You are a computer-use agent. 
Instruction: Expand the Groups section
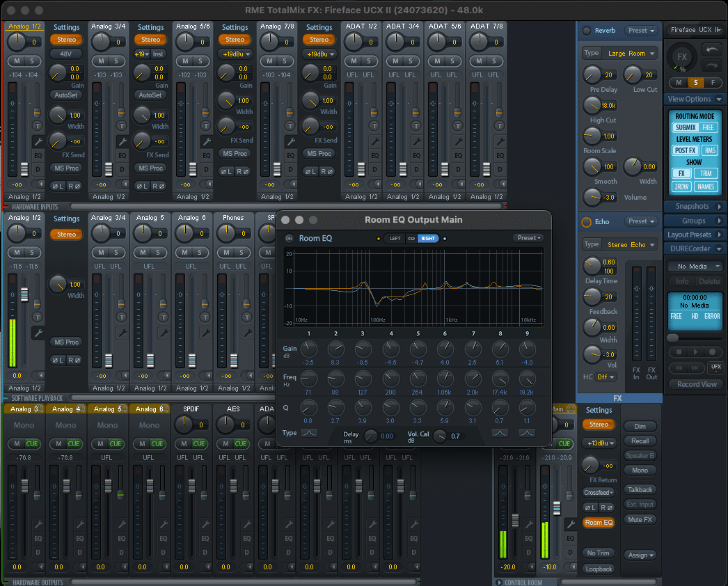coord(695,221)
